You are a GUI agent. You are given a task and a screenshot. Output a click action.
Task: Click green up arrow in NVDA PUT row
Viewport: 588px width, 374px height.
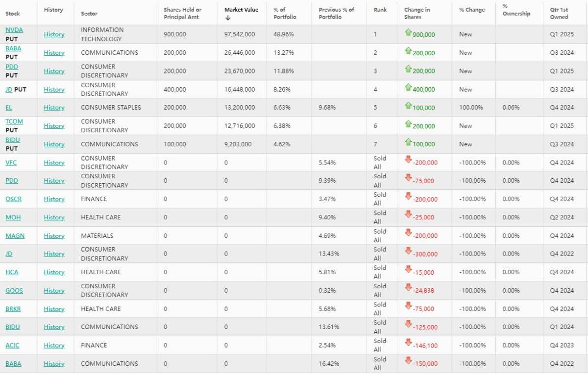(408, 32)
